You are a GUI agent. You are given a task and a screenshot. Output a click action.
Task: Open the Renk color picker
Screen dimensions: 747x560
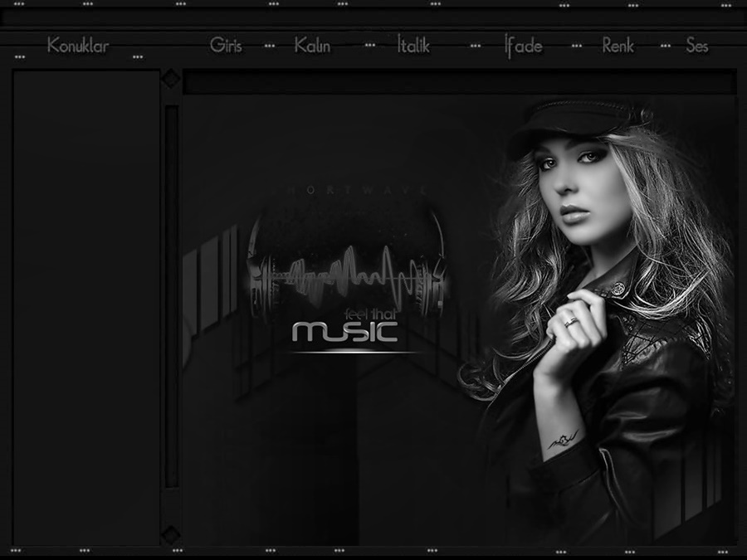[x=618, y=46]
